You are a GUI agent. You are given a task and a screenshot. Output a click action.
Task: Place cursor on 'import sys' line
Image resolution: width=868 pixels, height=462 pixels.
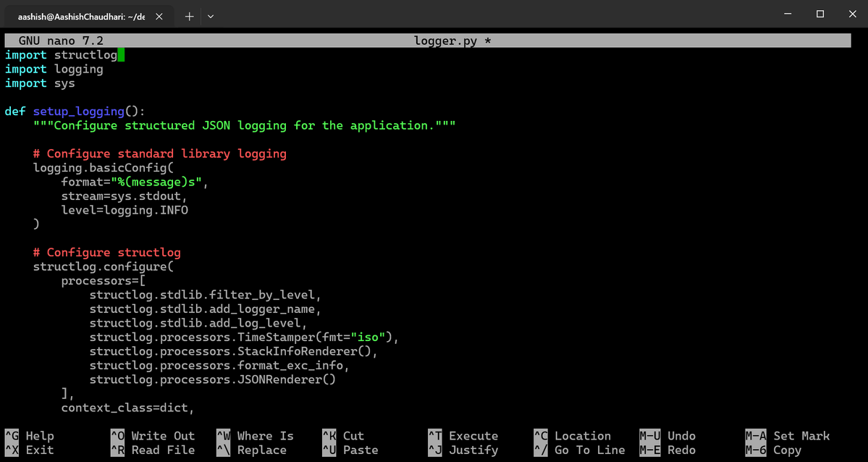coord(40,83)
